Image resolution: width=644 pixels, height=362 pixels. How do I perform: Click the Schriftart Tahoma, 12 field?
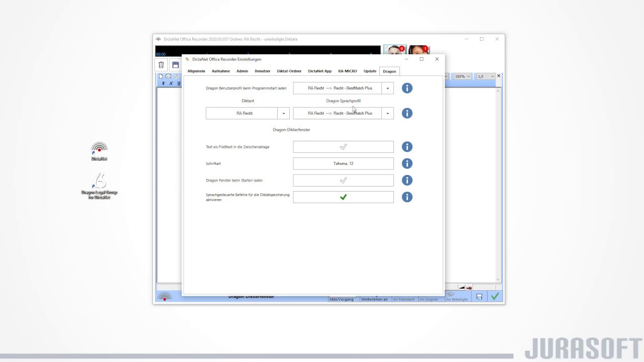tap(343, 163)
